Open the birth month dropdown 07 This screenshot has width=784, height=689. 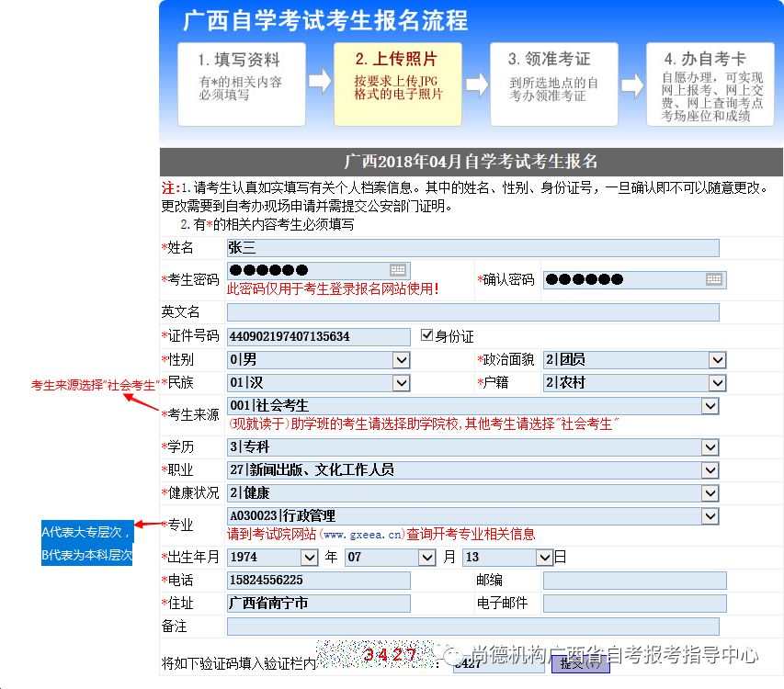pos(391,557)
